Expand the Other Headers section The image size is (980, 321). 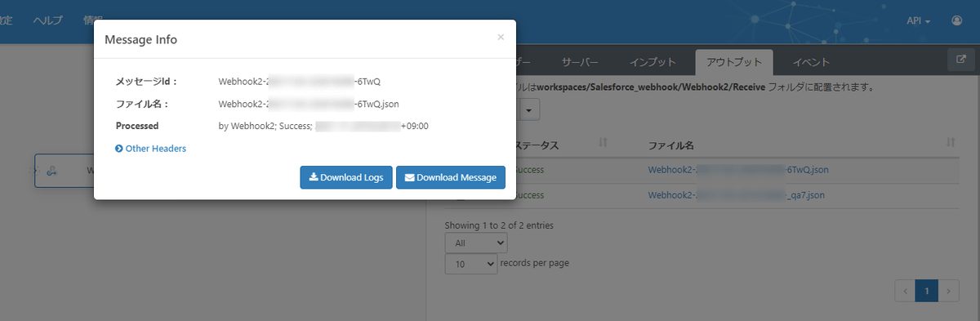tap(151, 149)
